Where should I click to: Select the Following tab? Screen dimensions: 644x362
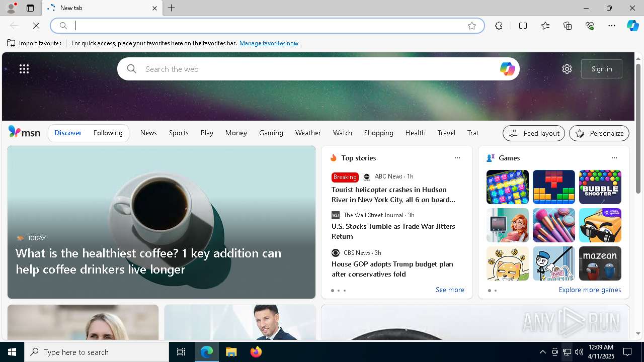pos(108,133)
